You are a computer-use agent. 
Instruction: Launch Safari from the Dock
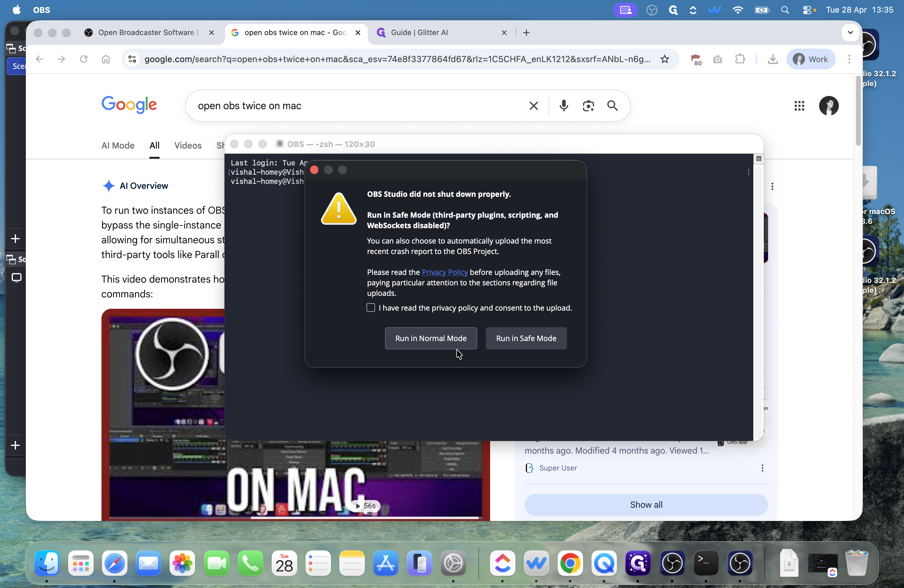point(115,563)
